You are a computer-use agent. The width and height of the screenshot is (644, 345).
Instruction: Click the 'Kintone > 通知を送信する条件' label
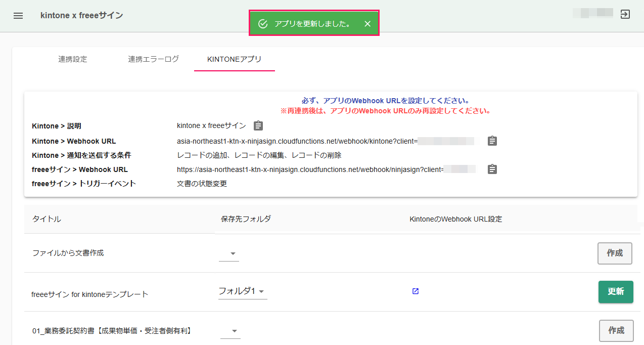[x=81, y=155]
